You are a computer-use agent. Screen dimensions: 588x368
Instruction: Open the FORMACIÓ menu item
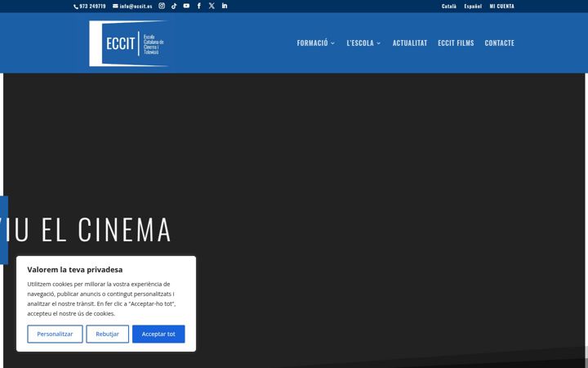pyautogui.click(x=312, y=43)
